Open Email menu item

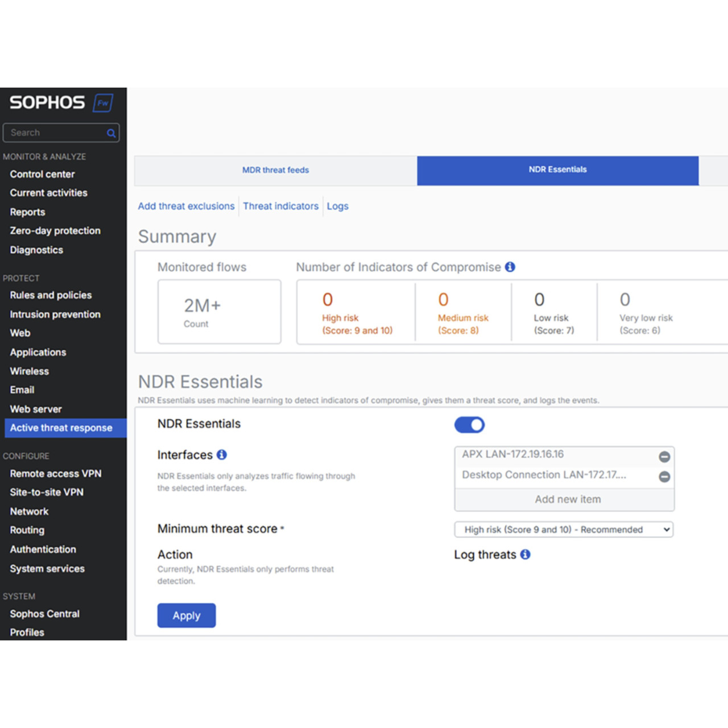[x=22, y=390]
